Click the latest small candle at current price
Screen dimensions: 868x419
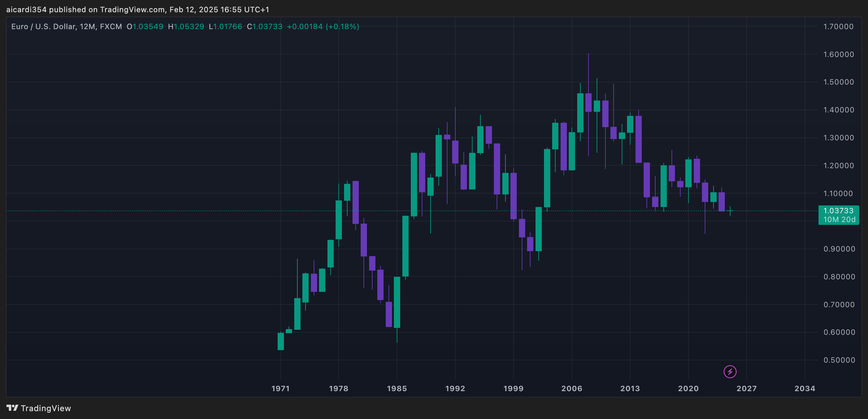(730, 211)
